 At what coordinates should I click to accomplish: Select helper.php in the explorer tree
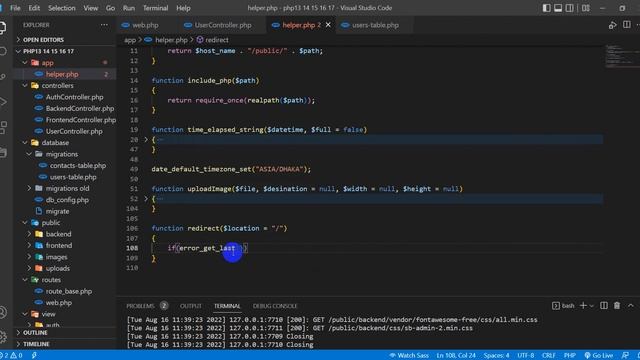[62, 74]
